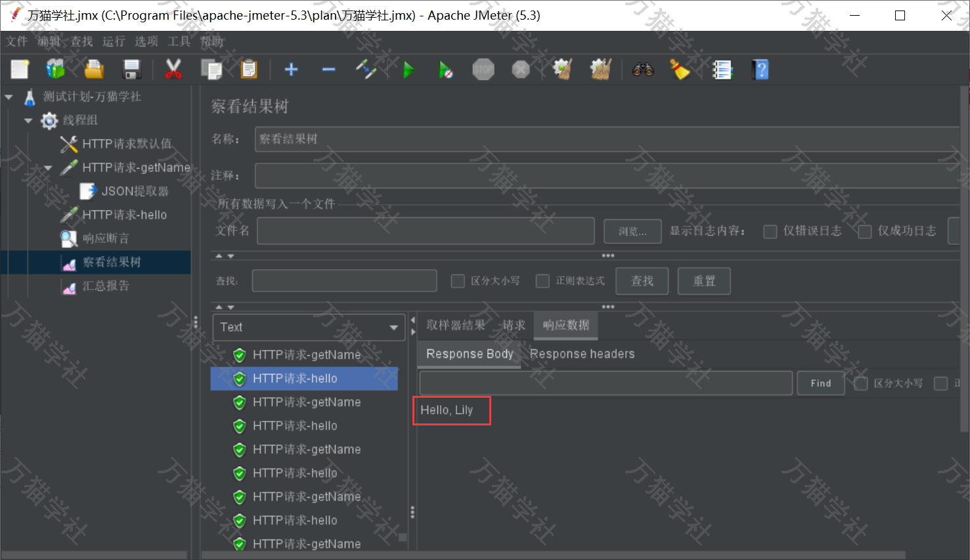
Task: Open the 编辑 menu
Action: tap(49, 41)
